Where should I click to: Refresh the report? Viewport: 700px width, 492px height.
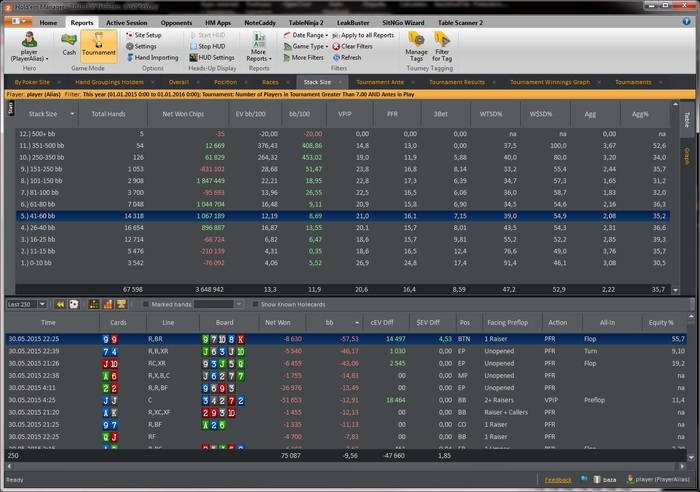(347, 58)
